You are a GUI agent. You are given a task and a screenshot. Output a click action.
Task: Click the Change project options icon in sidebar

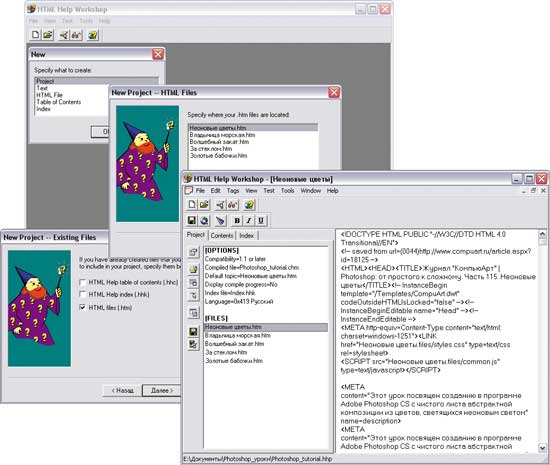pos(193,252)
